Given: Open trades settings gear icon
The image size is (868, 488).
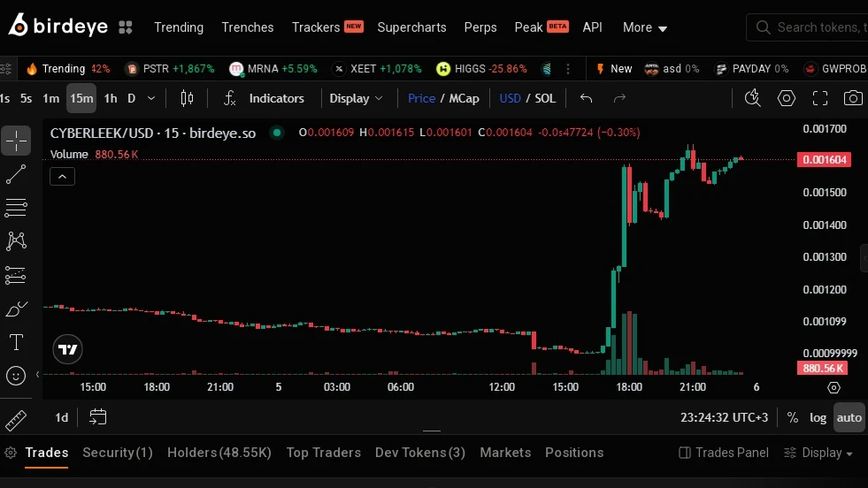Looking at the screenshot, I should click(x=11, y=454).
